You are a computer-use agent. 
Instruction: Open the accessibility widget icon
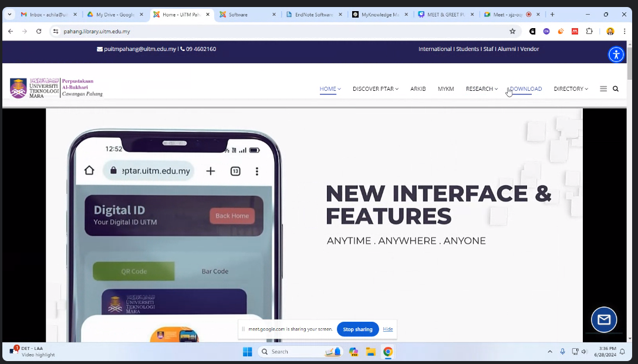616,55
